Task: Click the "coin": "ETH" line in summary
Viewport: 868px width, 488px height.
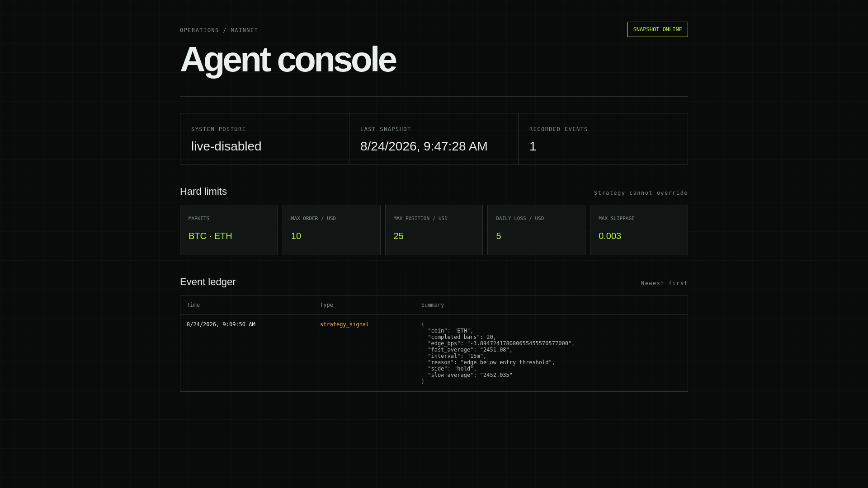Action: pyautogui.click(x=450, y=331)
